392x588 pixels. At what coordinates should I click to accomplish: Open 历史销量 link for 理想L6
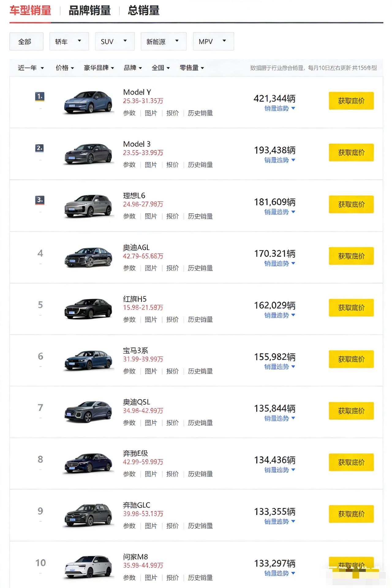[200, 216]
